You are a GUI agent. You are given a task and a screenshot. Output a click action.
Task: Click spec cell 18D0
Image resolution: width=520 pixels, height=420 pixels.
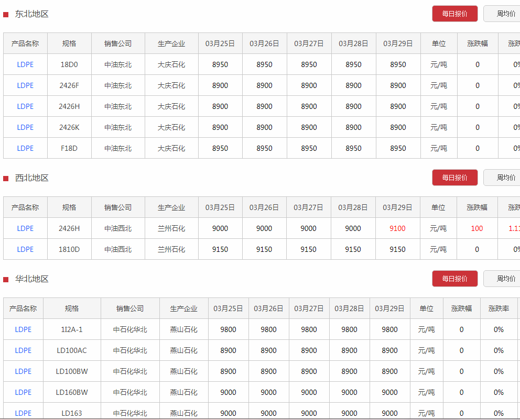(69, 64)
